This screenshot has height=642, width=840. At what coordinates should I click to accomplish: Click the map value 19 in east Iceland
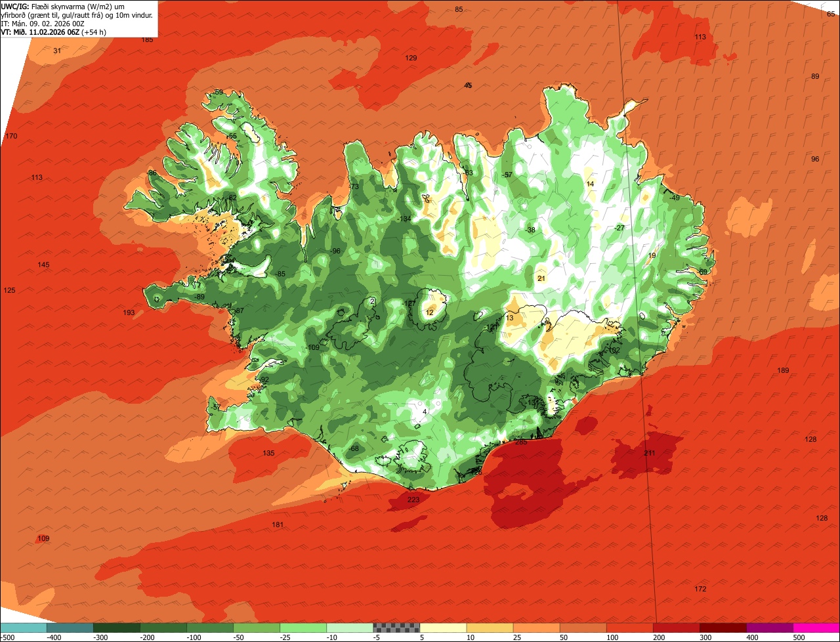click(652, 256)
